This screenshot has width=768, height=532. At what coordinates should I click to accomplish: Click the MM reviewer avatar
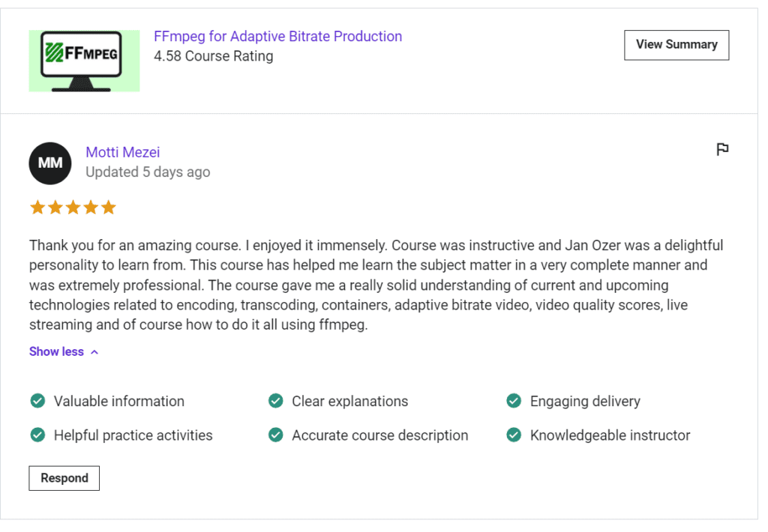(50, 163)
